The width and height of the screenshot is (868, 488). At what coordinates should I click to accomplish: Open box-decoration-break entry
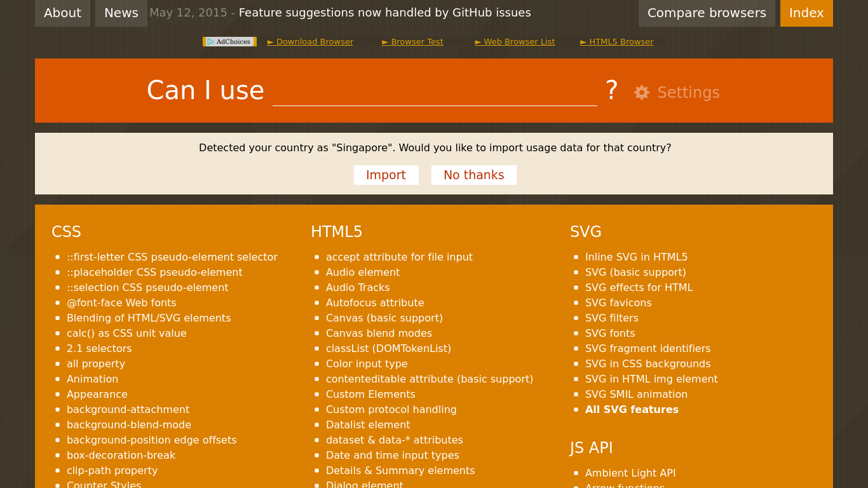click(121, 456)
